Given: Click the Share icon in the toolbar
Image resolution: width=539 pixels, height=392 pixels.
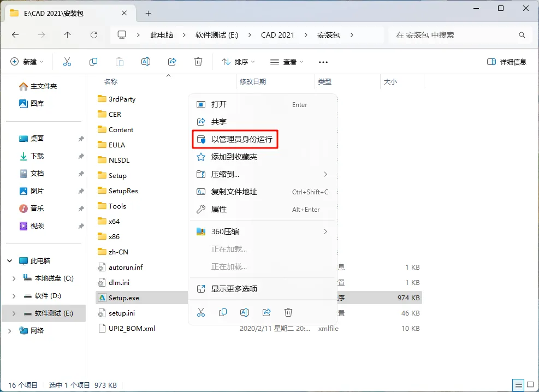Looking at the screenshot, I should 172,62.
